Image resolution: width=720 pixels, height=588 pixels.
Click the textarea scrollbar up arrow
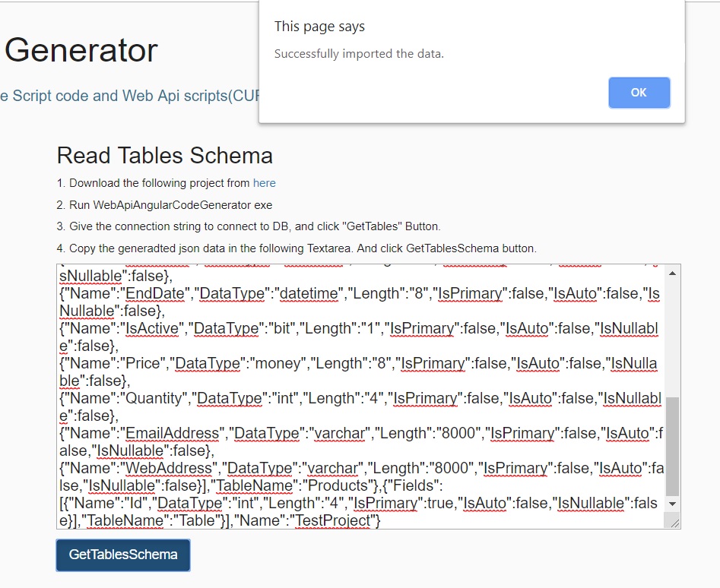coord(672,273)
